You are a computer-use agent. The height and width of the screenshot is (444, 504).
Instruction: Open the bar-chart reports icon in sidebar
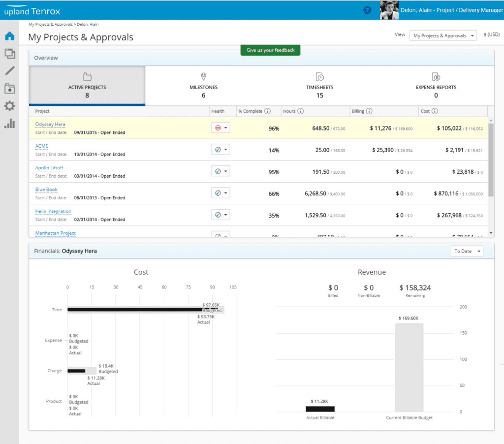point(9,123)
